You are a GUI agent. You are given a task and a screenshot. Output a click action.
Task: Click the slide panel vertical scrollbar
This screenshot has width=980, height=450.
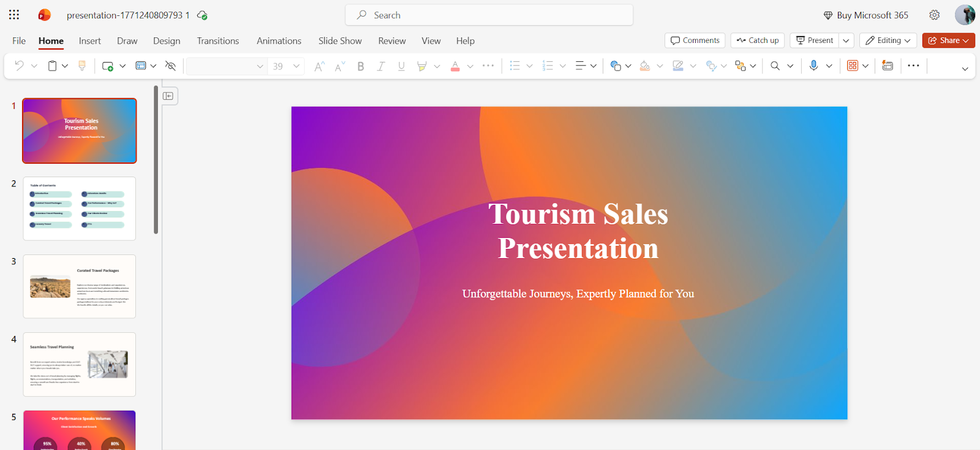point(156,159)
